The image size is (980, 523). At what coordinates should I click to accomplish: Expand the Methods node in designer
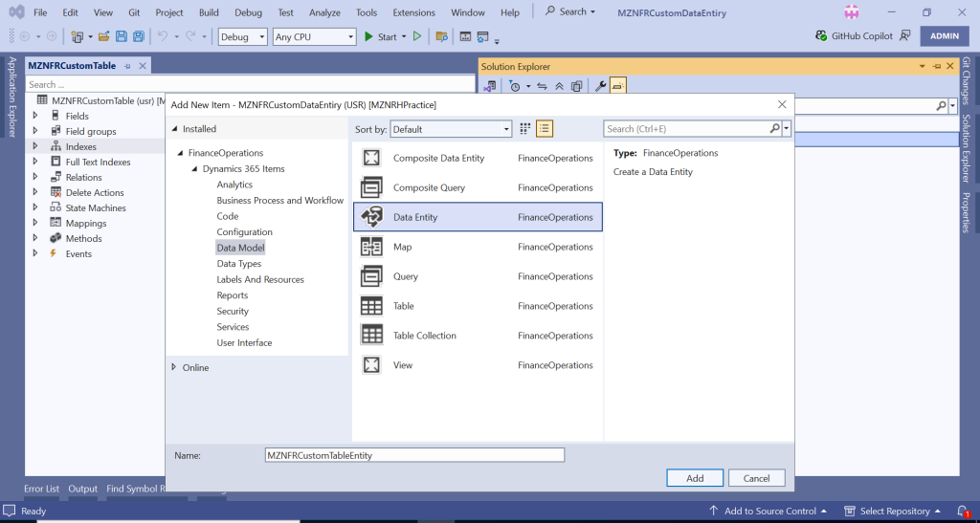tap(35, 238)
